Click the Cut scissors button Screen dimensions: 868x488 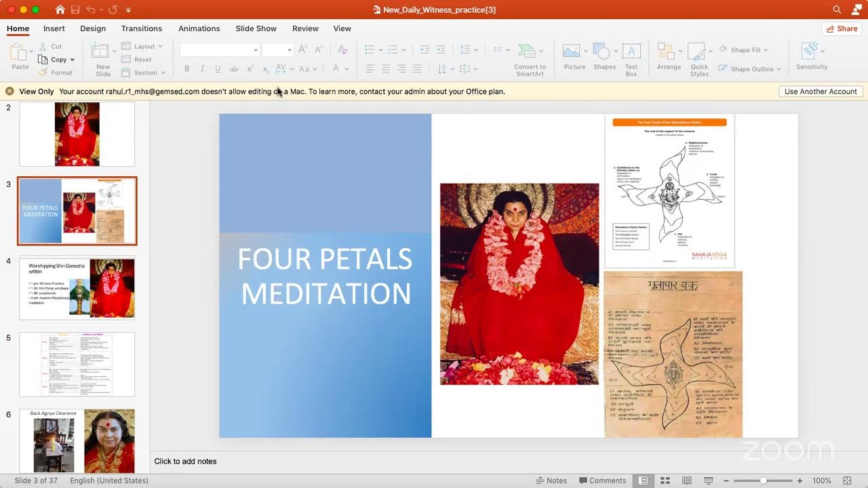pyautogui.click(x=51, y=46)
